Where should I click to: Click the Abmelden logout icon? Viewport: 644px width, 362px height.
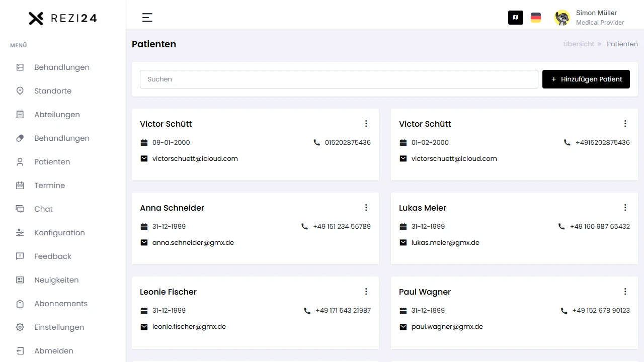coord(20,351)
